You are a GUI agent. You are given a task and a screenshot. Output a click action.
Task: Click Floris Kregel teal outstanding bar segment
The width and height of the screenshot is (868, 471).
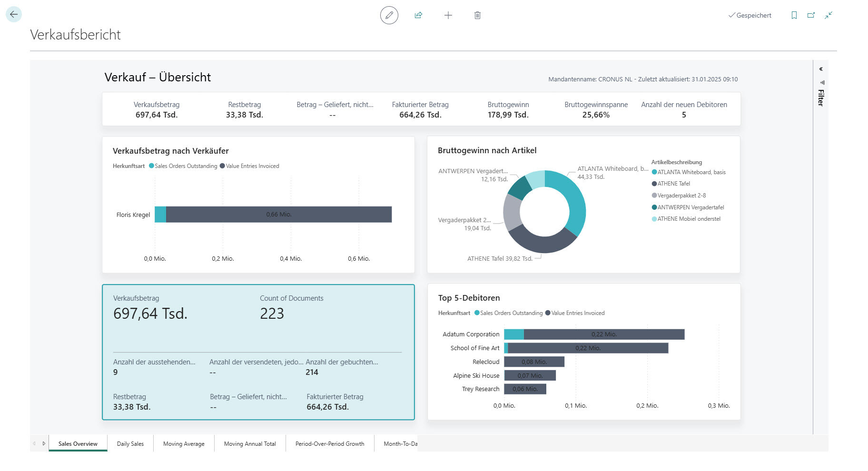160,215
